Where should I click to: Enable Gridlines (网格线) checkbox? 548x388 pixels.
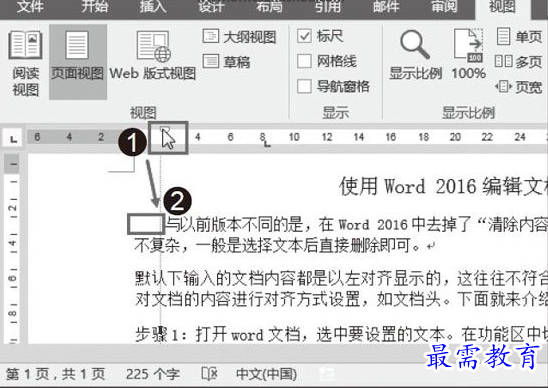coord(304,61)
